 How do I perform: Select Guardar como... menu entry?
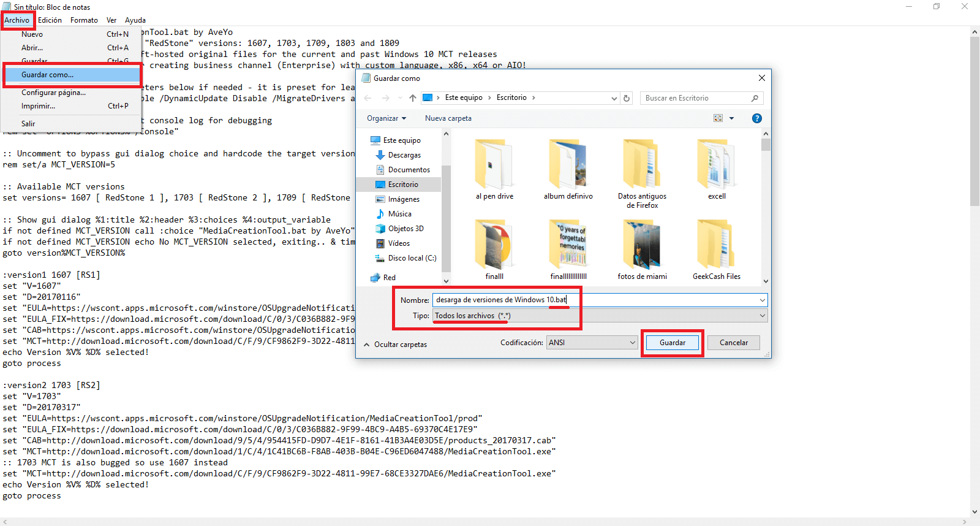point(72,75)
